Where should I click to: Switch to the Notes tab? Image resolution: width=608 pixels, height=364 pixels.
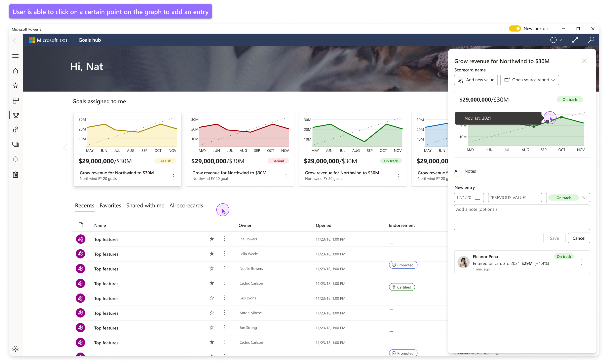point(470,171)
